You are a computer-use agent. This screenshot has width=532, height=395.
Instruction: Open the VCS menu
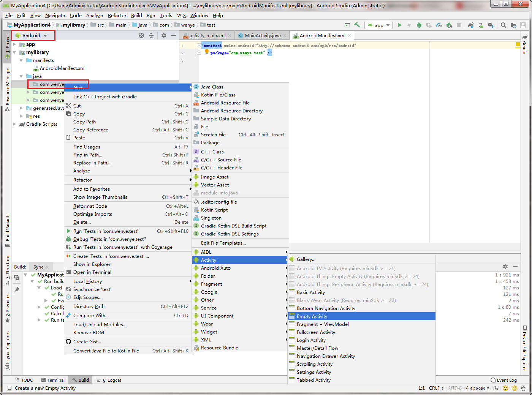click(x=181, y=16)
